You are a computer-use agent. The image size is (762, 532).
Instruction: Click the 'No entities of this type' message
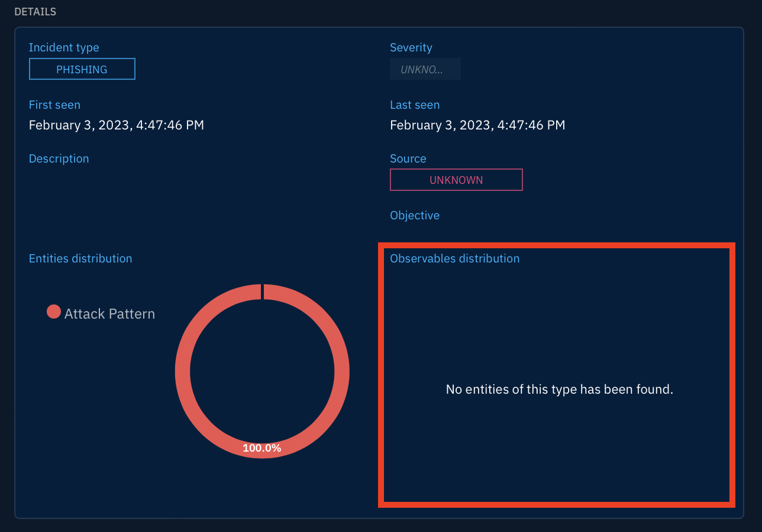tap(559, 389)
